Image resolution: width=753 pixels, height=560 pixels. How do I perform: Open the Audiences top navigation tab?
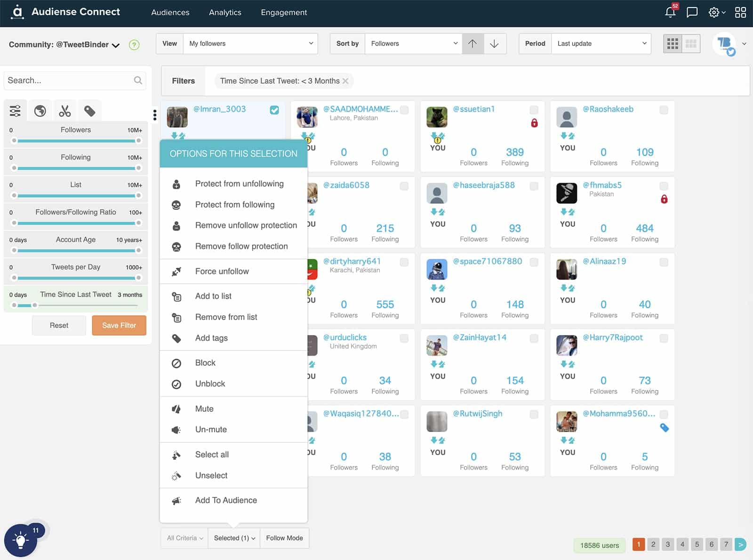170,13
